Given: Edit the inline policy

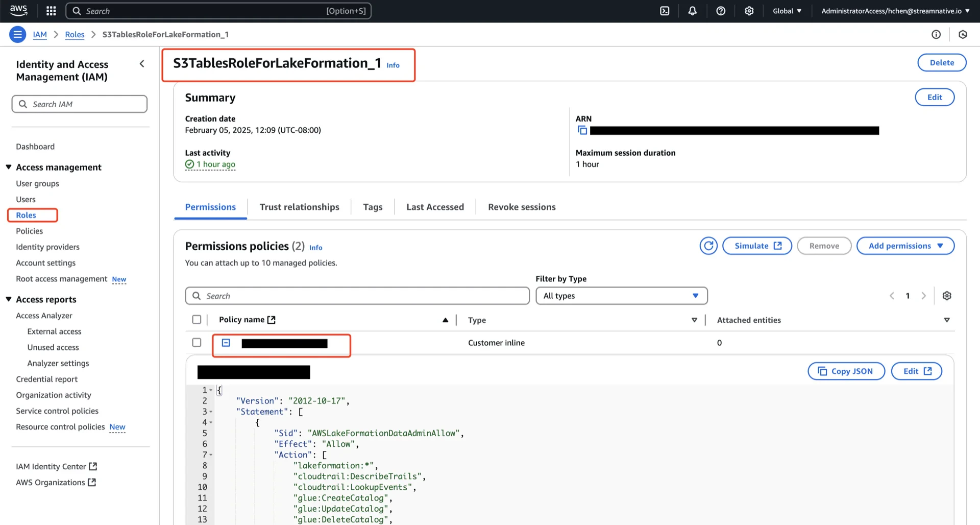Looking at the screenshot, I should click(x=917, y=371).
